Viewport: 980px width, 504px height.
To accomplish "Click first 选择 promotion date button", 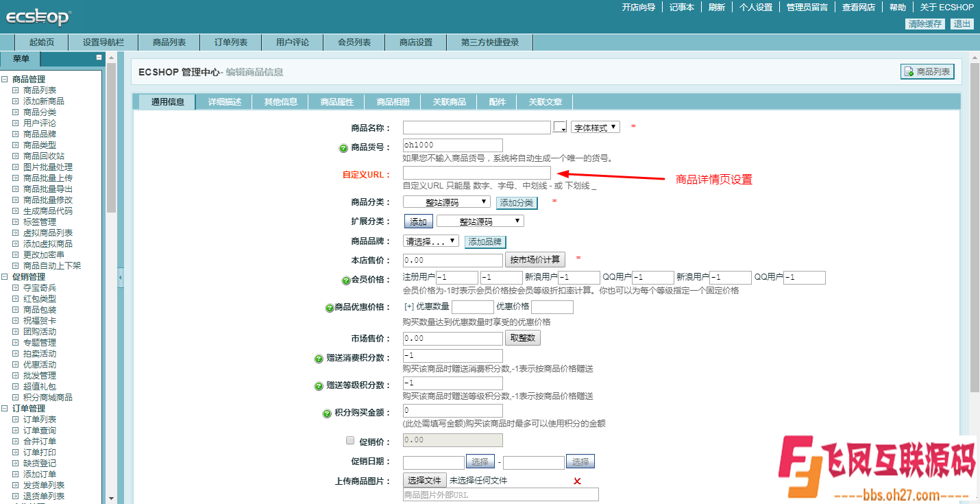I will 480,461.
